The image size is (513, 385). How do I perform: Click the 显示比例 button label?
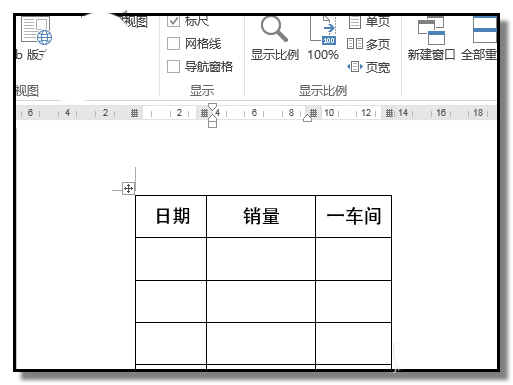coord(275,55)
